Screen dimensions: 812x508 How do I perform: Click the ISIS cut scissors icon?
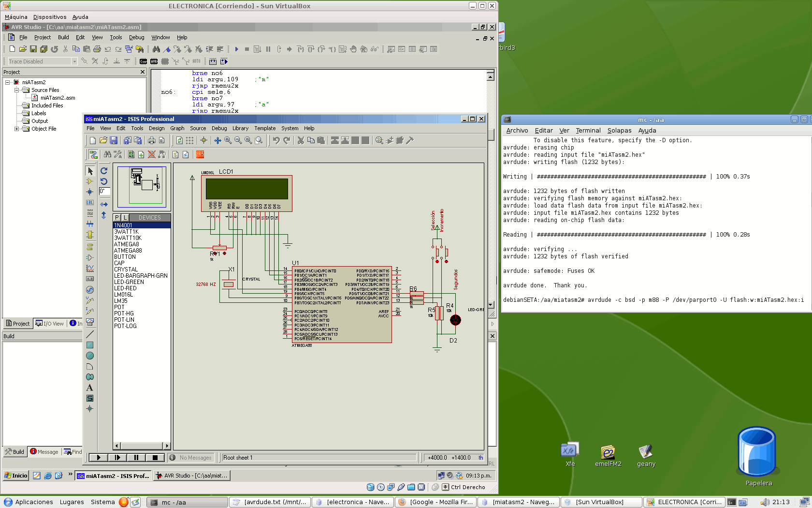301,140
